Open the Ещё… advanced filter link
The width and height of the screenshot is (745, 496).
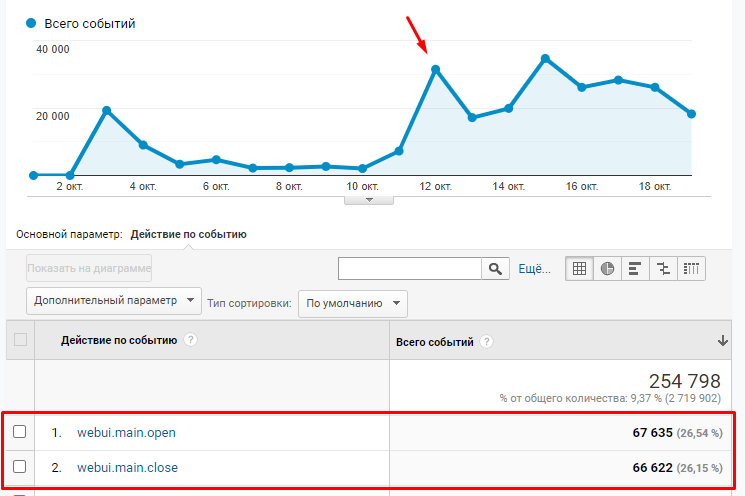pyautogui.click(x=535, y=269)
